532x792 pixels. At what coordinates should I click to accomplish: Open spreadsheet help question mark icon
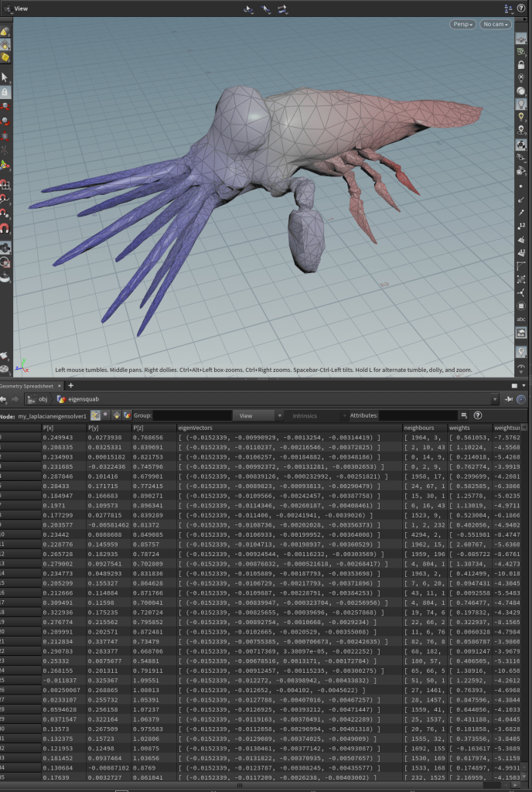click(x=477, y=415)
